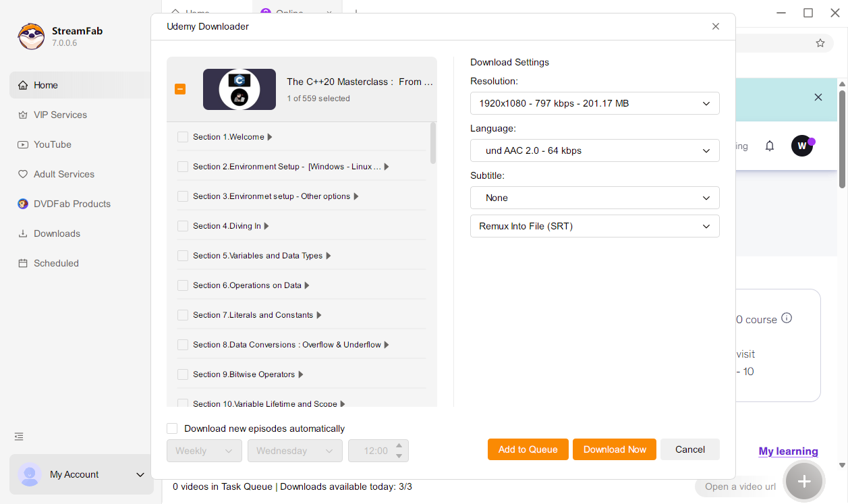Deselect all episodes with the orange minus checkbox
The width and height of the screenshot is (848, 504).
(x=180, y=88)
